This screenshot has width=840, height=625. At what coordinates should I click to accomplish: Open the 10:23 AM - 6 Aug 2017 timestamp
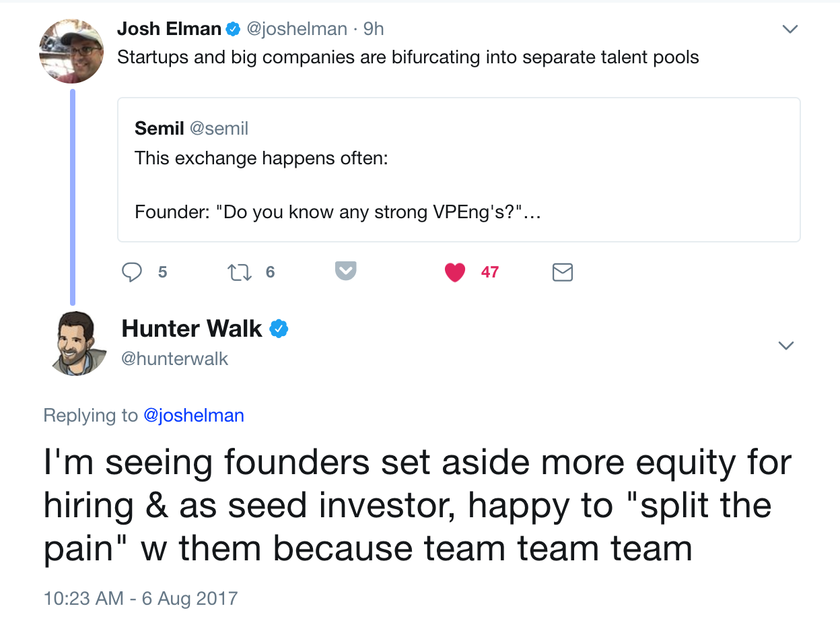pos(141,598)
